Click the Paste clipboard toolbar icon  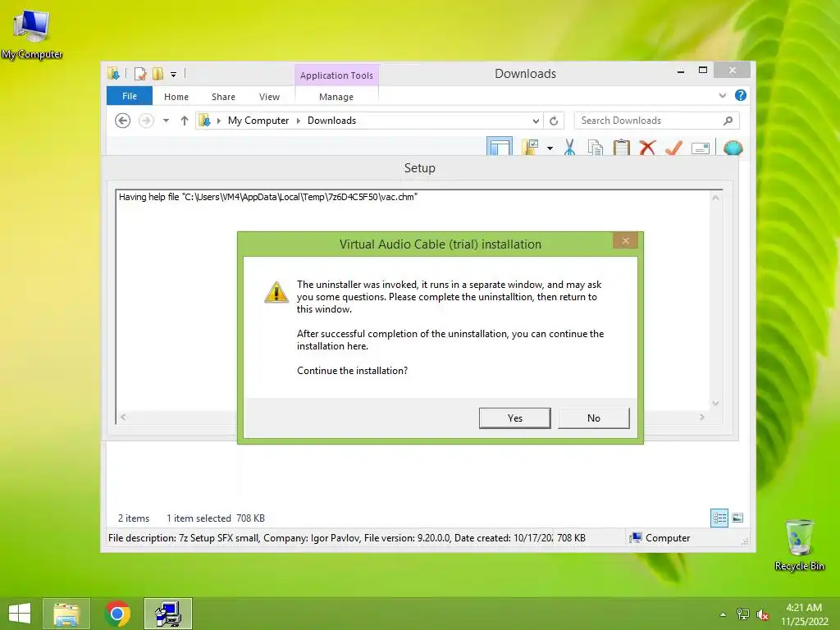click(x=622, y=148)
